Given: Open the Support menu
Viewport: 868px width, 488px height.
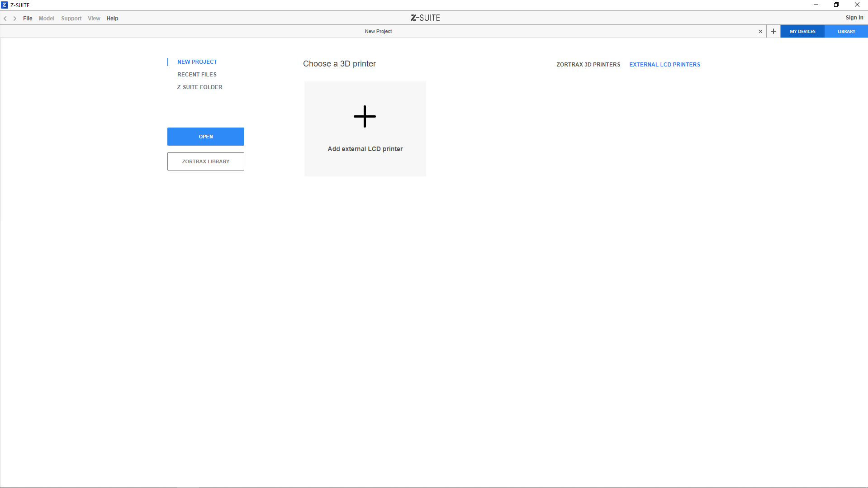Looking at the screenshot, I should tap(71, 19).
